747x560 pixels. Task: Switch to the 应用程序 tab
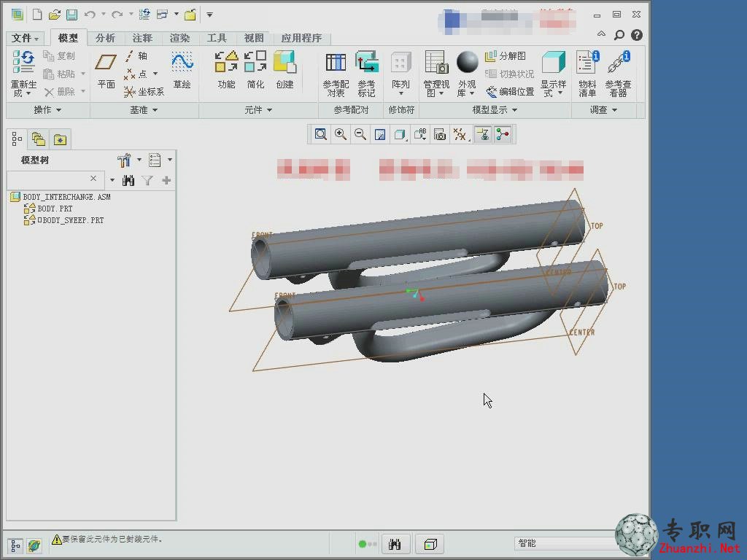tap(301, 38)
